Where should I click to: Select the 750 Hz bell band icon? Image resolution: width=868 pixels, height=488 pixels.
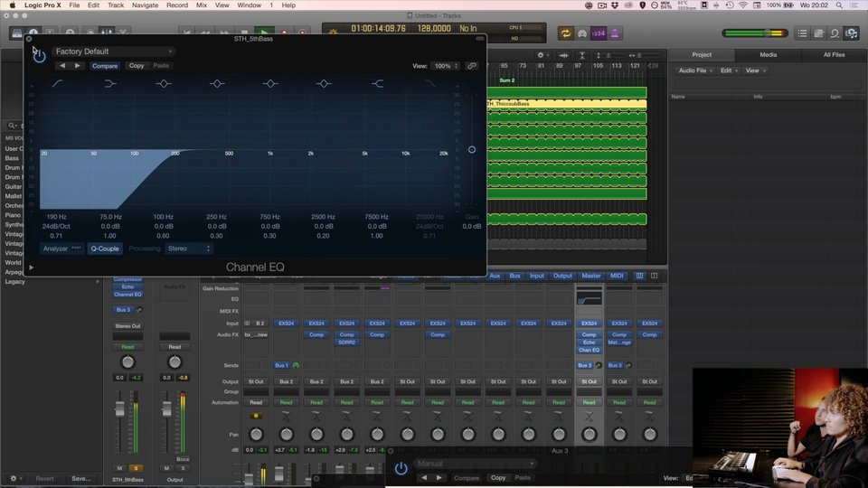(x=270, y=83)
